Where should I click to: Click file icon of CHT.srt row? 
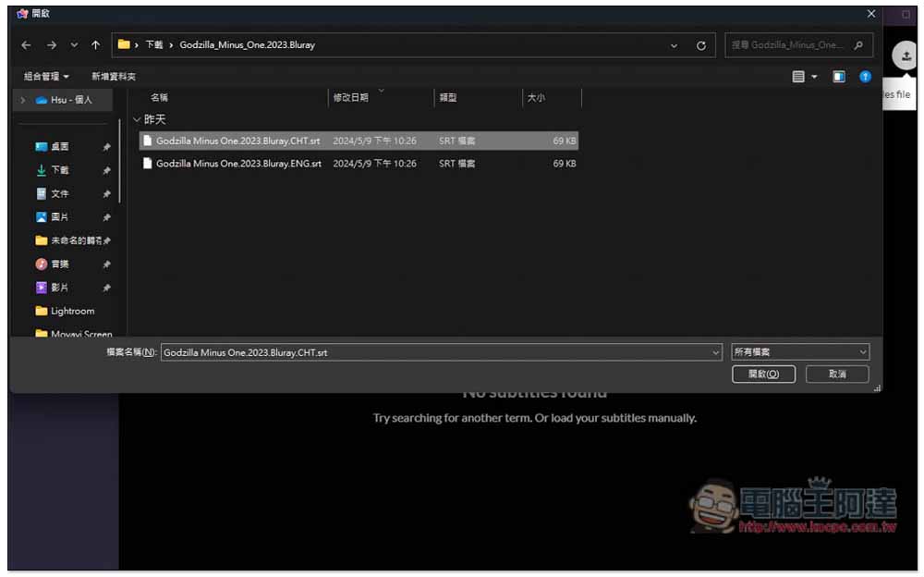pos(147,141)
